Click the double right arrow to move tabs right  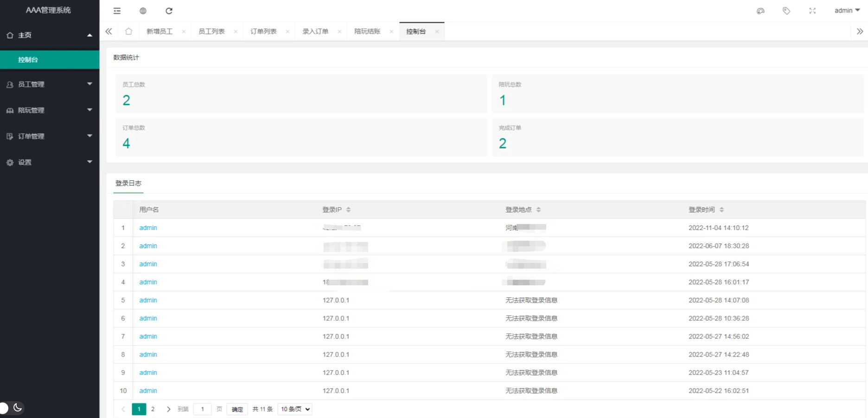point(860,32)
